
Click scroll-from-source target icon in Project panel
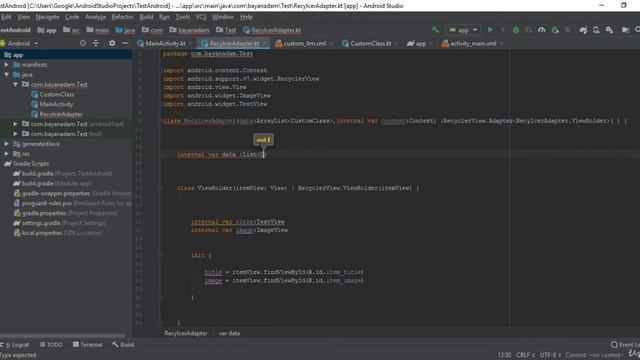pos(83,43)
